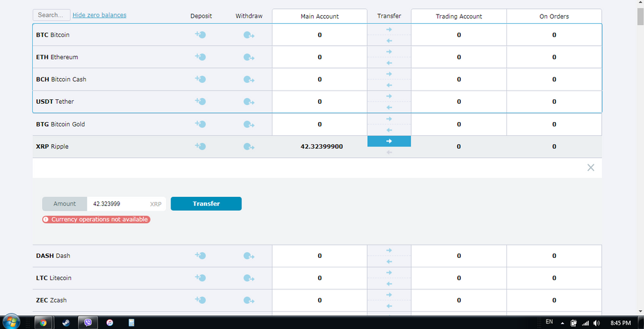Click the DASH deposit icon
This screenshot has width=644, height=329.
click(x=200, y=255)
